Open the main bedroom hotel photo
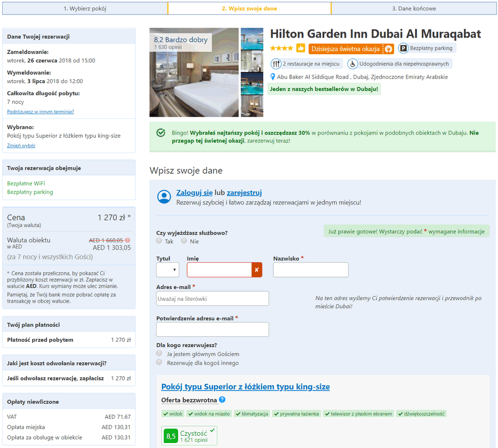Screen dimensions: 498x448 click(x=194, y=72)
